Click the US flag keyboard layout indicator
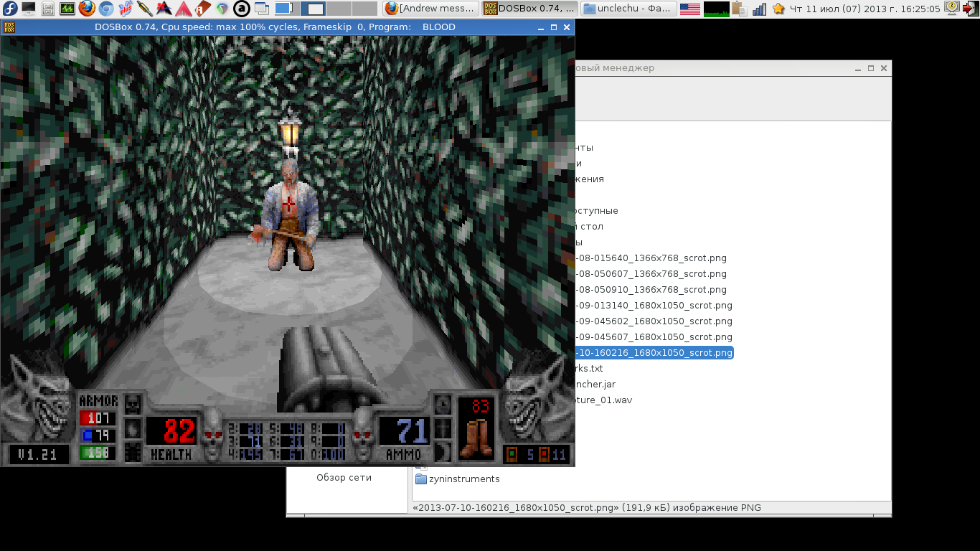Viewport: 980px width, 551px height. (689, 9)
